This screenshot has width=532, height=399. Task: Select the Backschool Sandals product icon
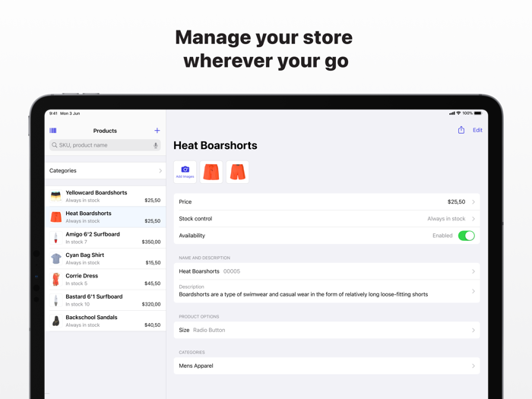pos(56,321)
